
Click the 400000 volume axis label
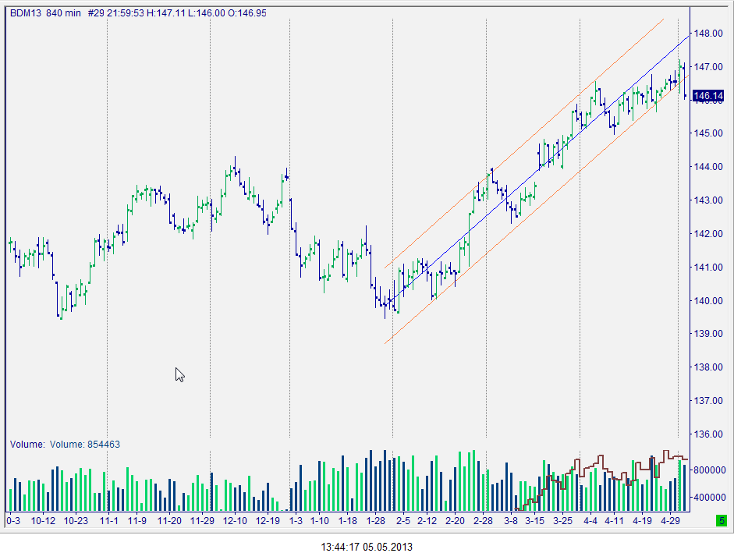point(710,498)
